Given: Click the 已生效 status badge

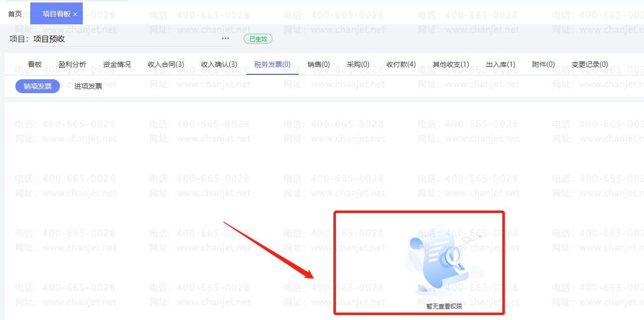Looking at the screenshot, I should click(258, 39).
